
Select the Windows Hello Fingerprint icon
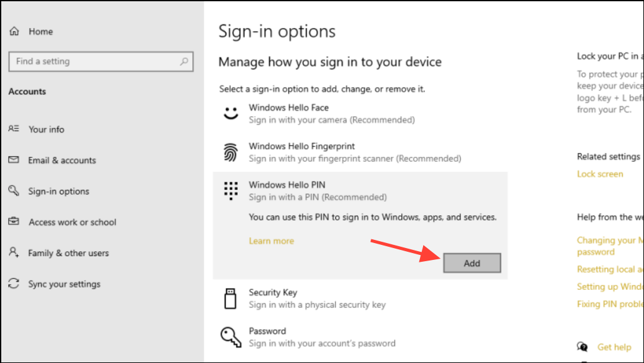pos(231,152)
